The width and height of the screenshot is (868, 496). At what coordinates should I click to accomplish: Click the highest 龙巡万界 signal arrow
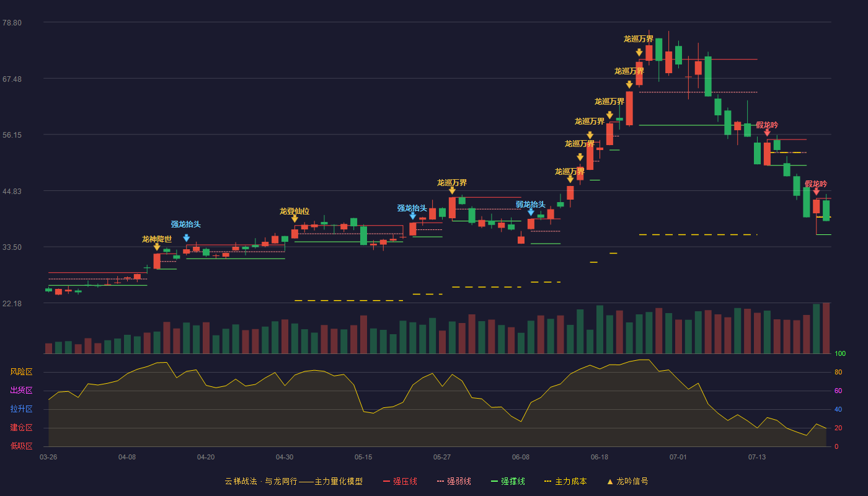[x=639, y=53]
